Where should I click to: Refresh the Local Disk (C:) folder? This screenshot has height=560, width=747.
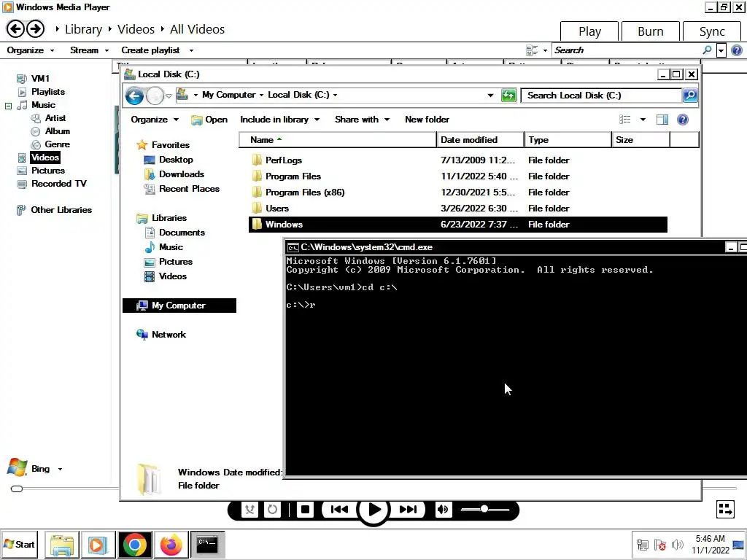(508, 96)
